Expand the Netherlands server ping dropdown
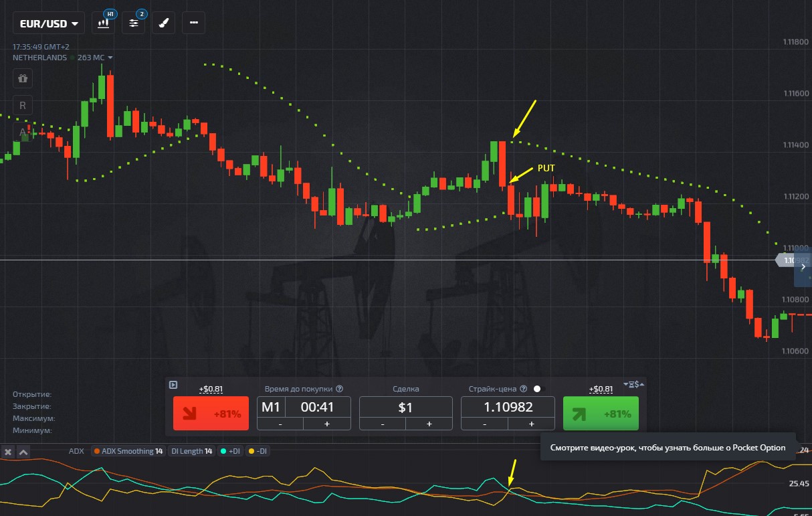 point(110,58)
